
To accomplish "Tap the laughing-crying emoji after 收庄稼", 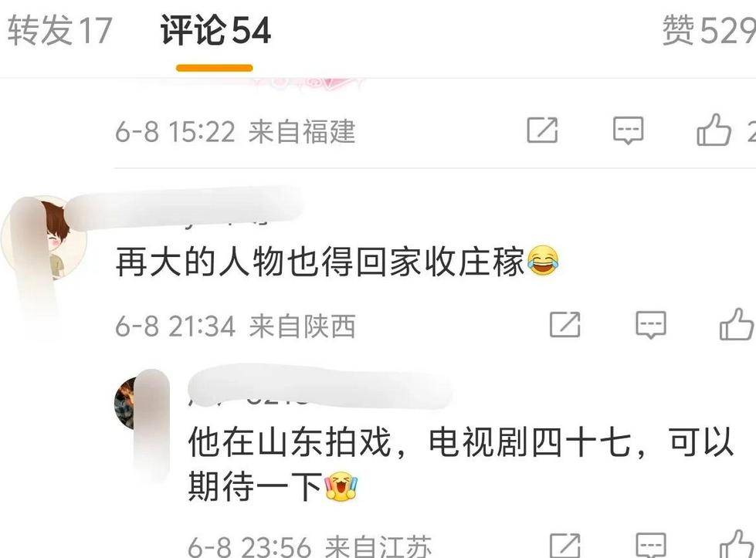I will 543,261.
